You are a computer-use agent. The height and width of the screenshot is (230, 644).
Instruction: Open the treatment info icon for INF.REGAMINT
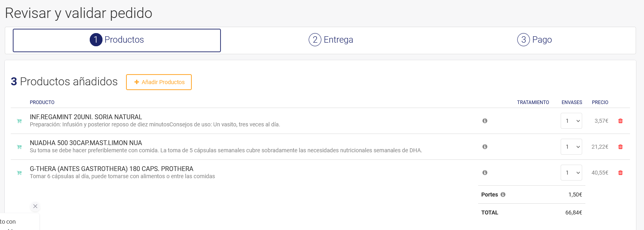(484, 120)
